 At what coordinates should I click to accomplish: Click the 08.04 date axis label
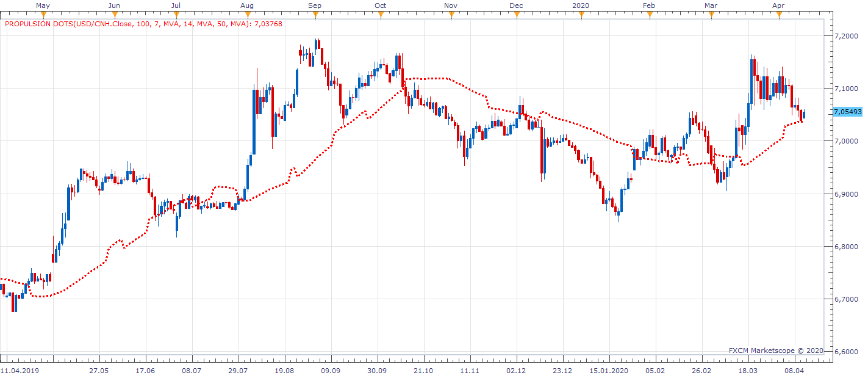pos(794,371)
